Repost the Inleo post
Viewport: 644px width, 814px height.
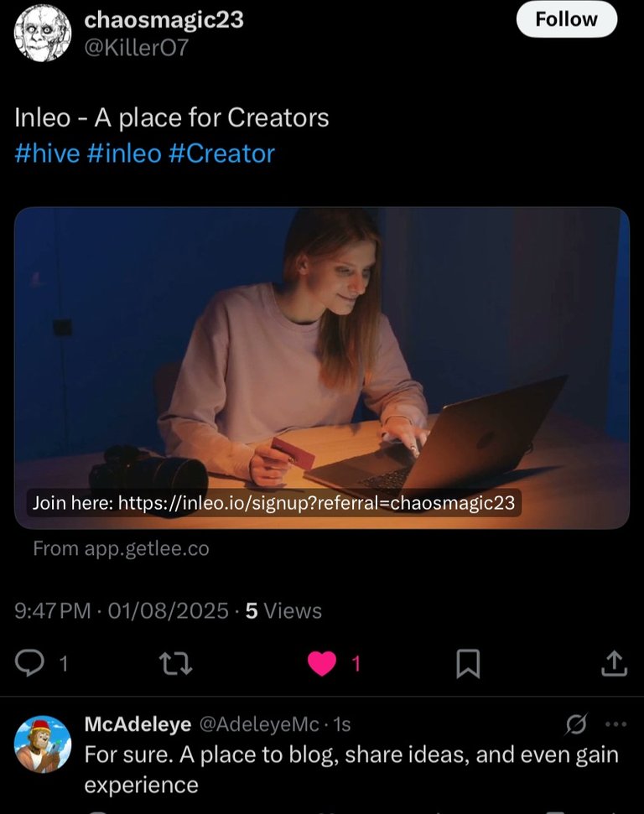[x=175, y=664]
